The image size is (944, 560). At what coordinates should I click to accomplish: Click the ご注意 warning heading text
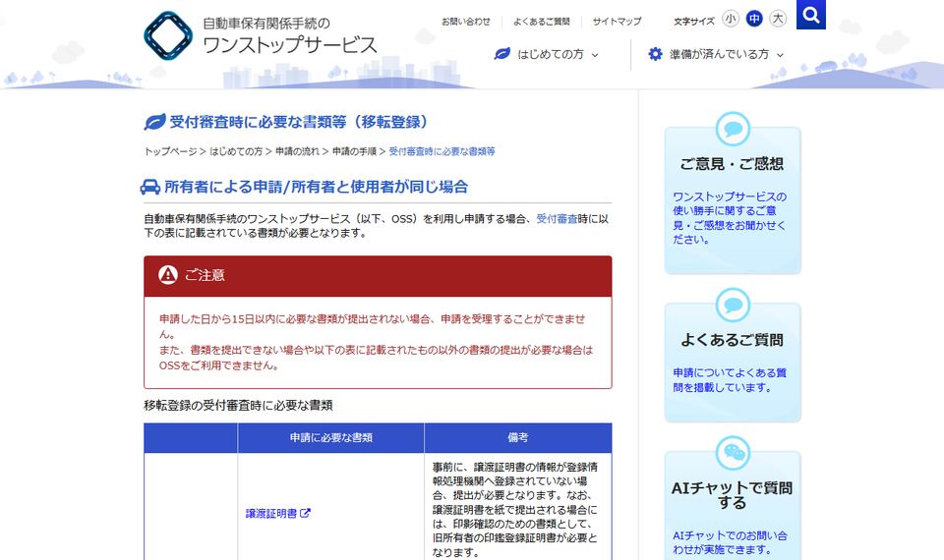pos(205,275)
